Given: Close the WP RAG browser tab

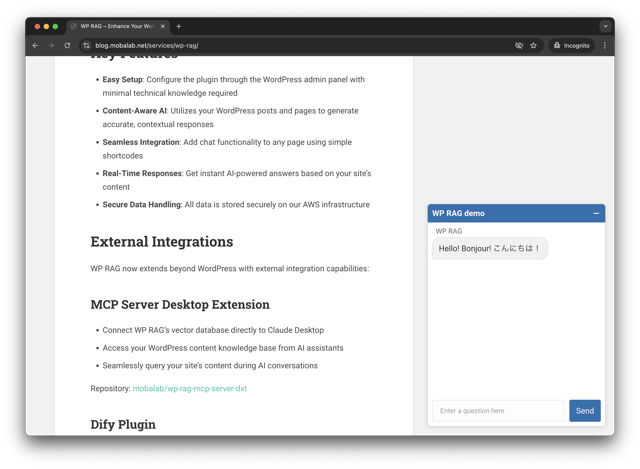Looking at the screenshot, I should point(162,26).
